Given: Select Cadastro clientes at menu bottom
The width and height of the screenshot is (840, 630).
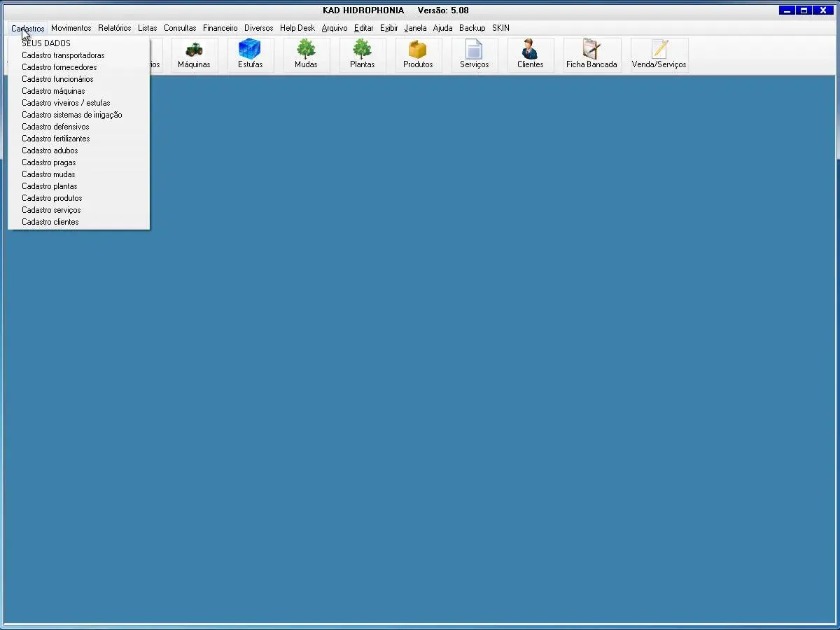Looking at the screenshot, I should click(x=50, y=222).
